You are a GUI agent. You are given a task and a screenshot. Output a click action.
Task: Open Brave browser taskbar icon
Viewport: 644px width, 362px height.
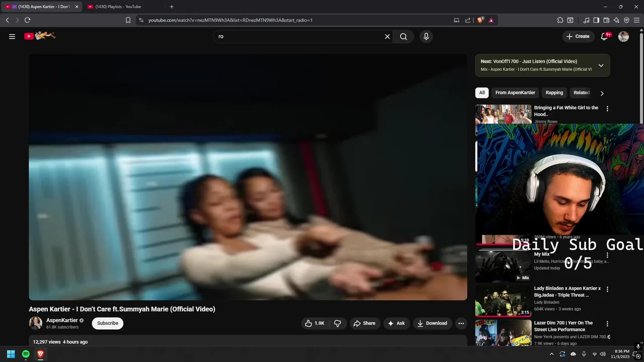[41, 354]
